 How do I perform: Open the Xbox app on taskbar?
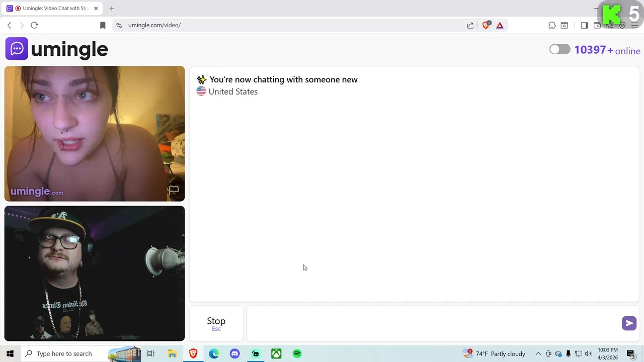[276, 353]
